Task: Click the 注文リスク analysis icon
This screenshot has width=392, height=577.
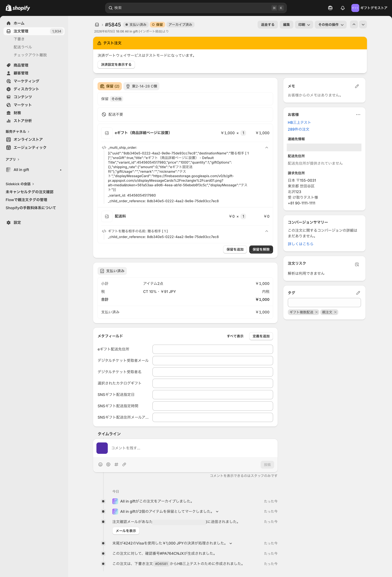Action: 357,264
